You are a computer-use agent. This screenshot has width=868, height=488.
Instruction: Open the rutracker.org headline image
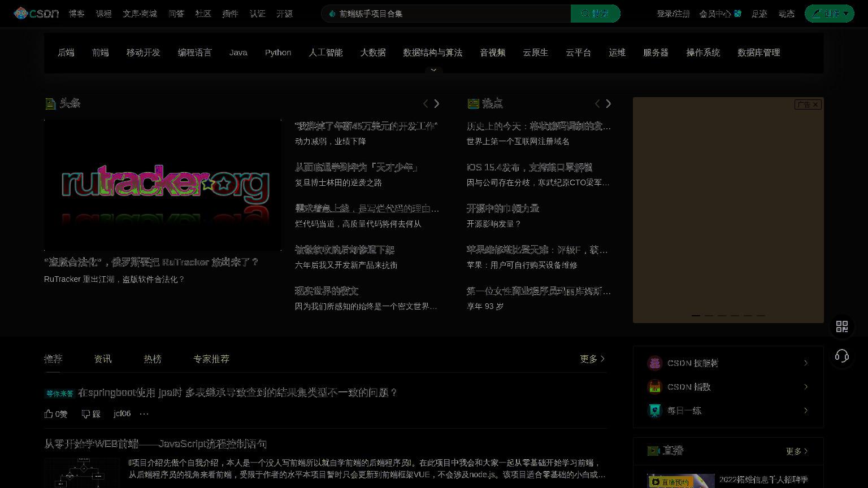(163, 185)
